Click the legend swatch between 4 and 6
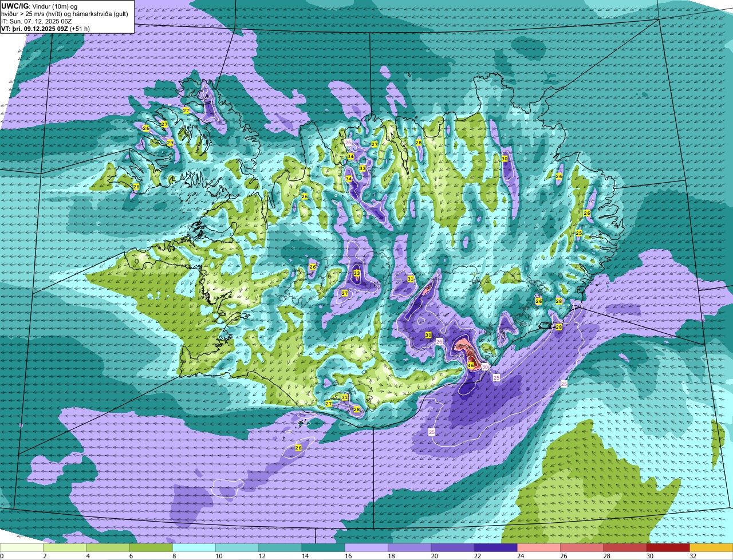This screenshot has height=560, width=733. point(108,548)
